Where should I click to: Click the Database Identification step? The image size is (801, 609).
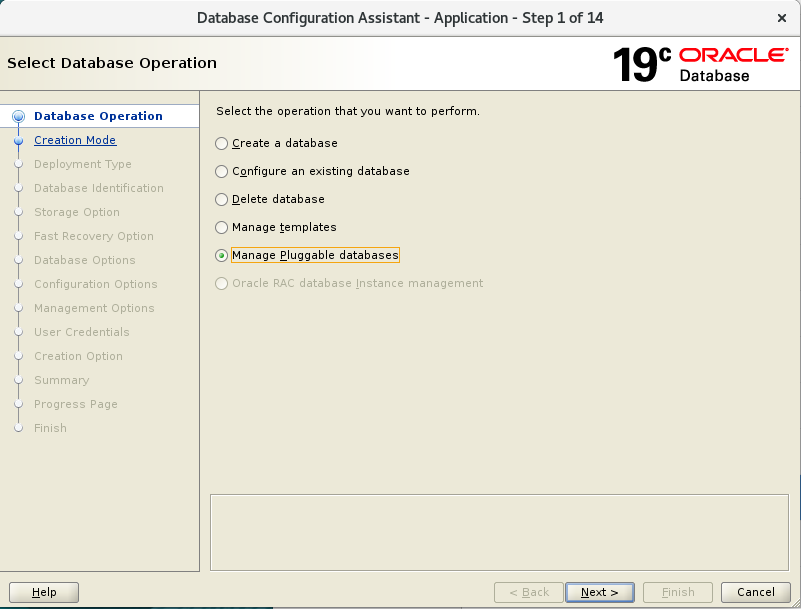(x=99, y=188)
